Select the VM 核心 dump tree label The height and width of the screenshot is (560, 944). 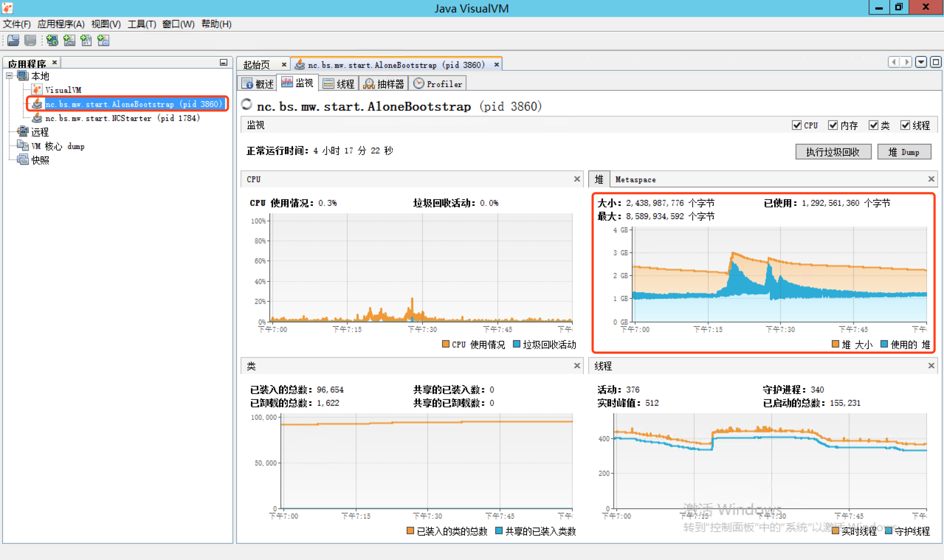[58, 146]
